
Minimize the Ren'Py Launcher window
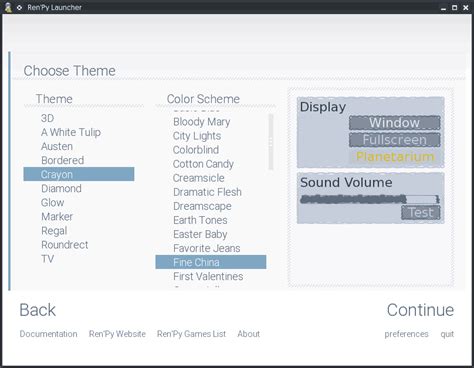click(x=443, y=8)
